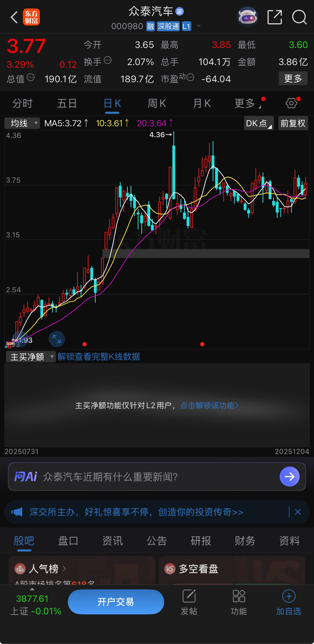Image resolution: width=314 pixels, height=644 pixels.
Task: Switch to 五日 chart tab
Action: [x=67, y=104]
